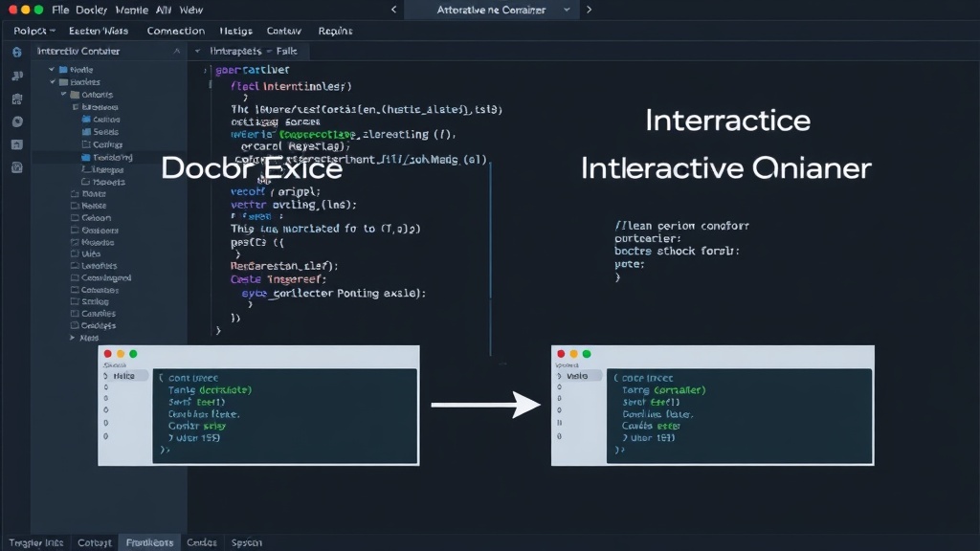Fold the code block at goer tartlver

[205, 71]
